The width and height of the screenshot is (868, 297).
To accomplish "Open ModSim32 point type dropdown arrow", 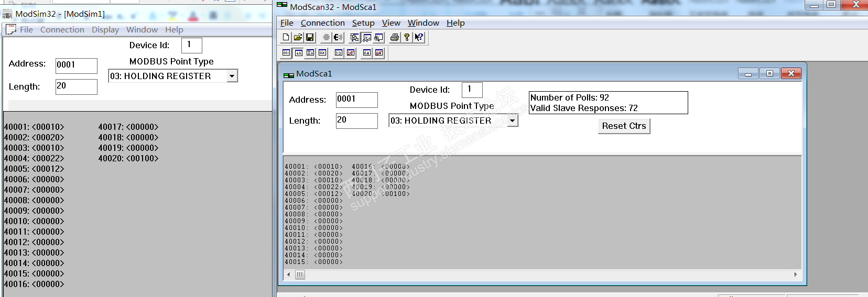I will click(x=232, y=76).
